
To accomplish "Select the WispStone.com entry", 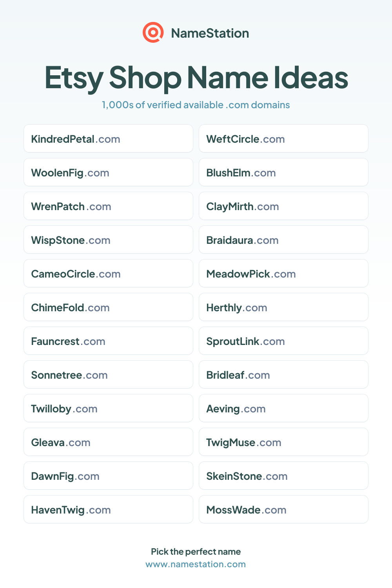I will pos(108,240).
